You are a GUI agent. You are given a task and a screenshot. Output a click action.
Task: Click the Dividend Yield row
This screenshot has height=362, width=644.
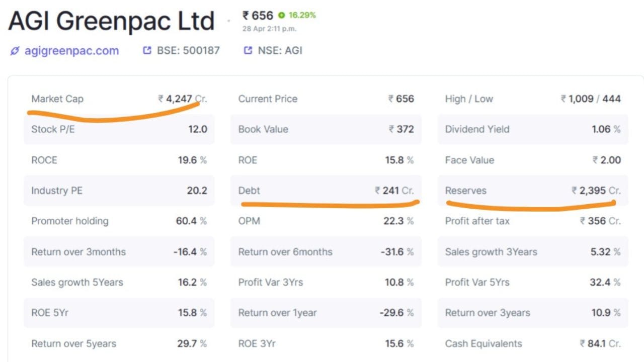click(x=533, y=129)
